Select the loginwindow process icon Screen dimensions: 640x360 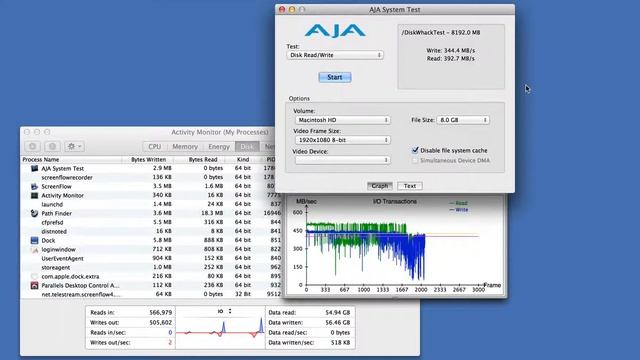click(x=34, y=249)
